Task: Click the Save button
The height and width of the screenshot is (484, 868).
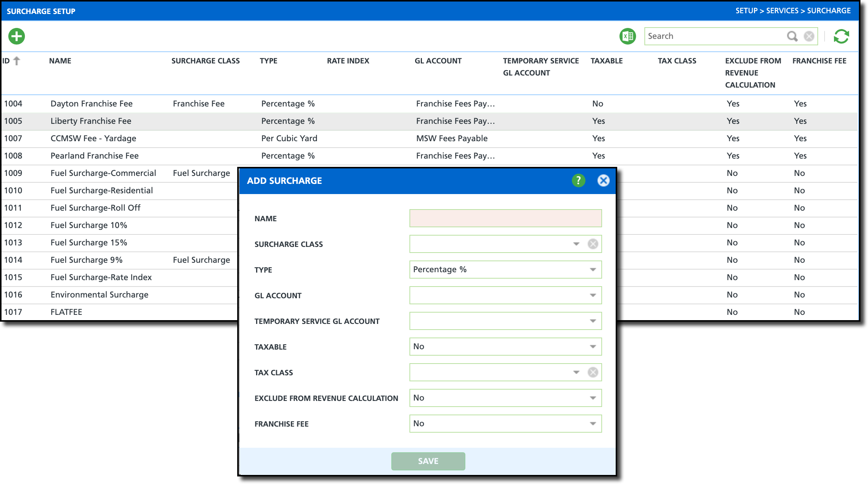Action: coord(428,461)
